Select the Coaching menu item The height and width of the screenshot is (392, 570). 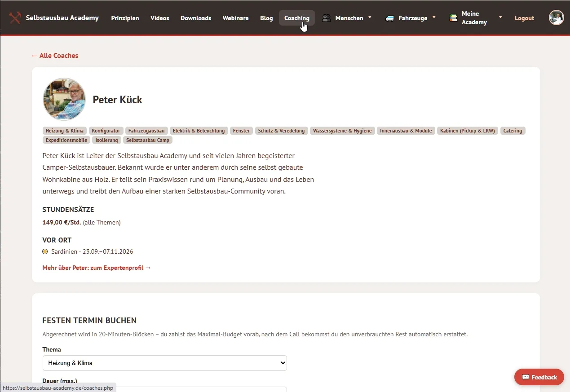297,18
